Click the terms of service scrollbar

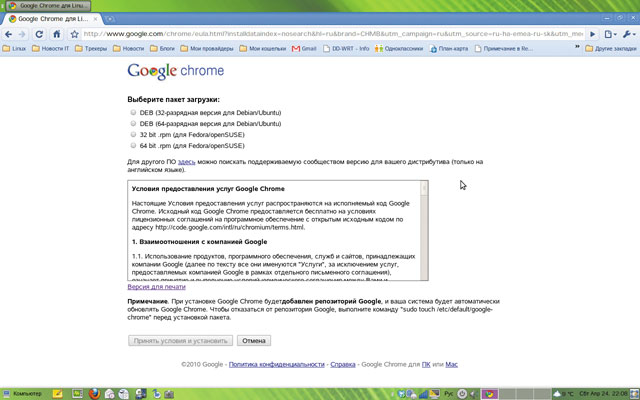pyautogui.click(x=424, y=230)
